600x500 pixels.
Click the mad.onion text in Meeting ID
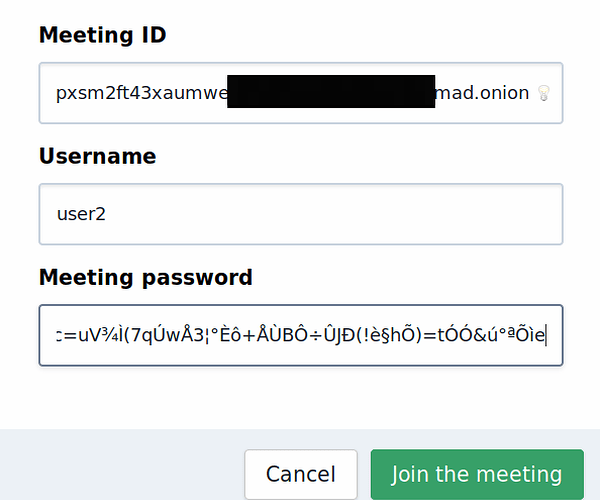(483, 94)
